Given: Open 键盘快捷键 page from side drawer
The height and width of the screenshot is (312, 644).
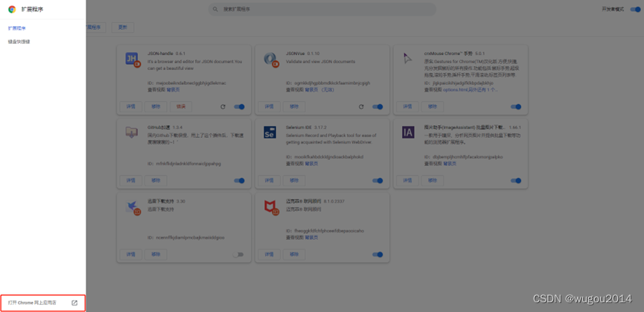Looking at the screenshot, I should click(19, 42).
